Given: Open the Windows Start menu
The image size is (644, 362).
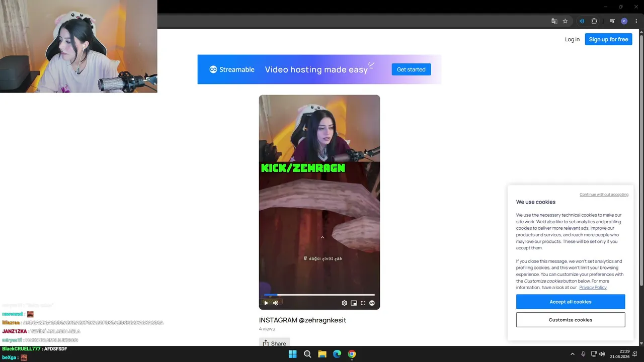Looking at the screenshot, I should (x=292, y=354).
